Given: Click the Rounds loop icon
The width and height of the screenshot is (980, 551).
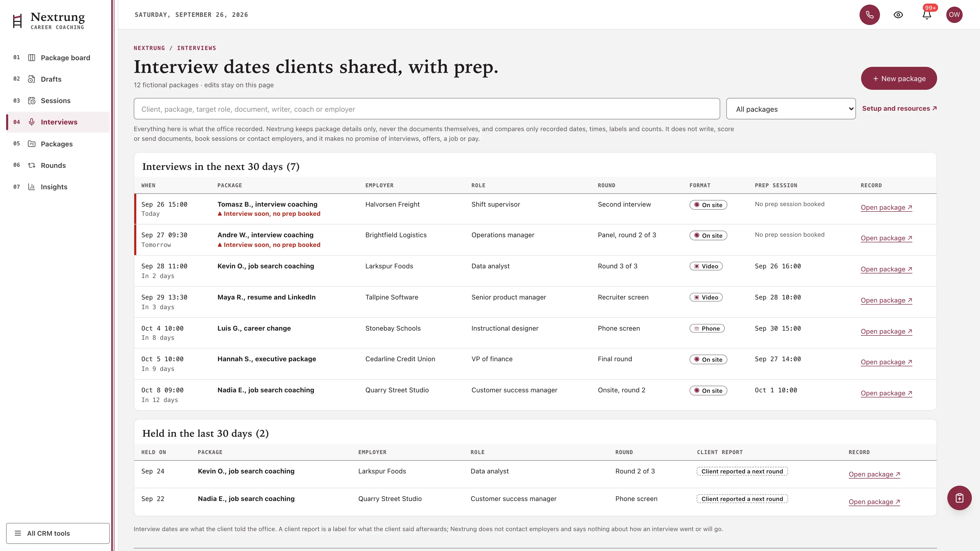Looking at the screenshot, I should (x=32, y=165).
